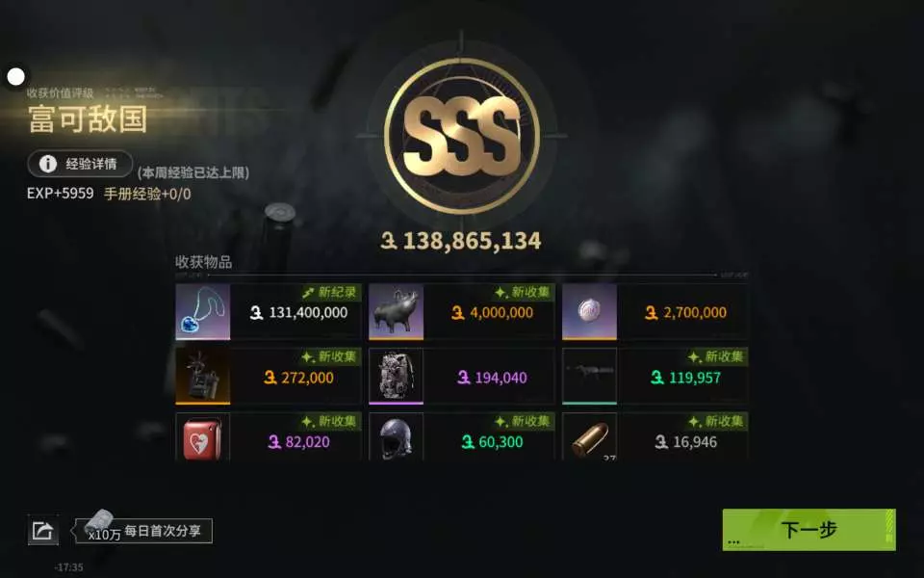Select the blue heart necklace item thumbnail
This screenshot has width=924, height=578.
(203, 312)
